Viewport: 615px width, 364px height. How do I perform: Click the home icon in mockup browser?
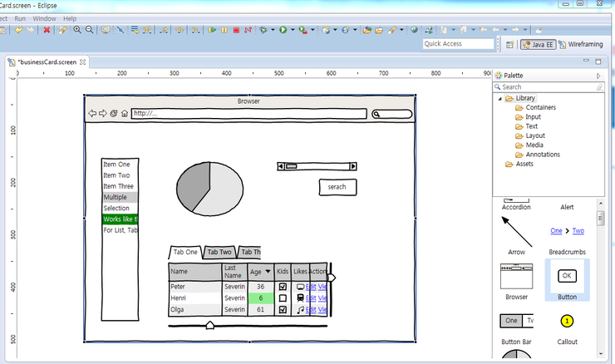[x=125, y=113]
